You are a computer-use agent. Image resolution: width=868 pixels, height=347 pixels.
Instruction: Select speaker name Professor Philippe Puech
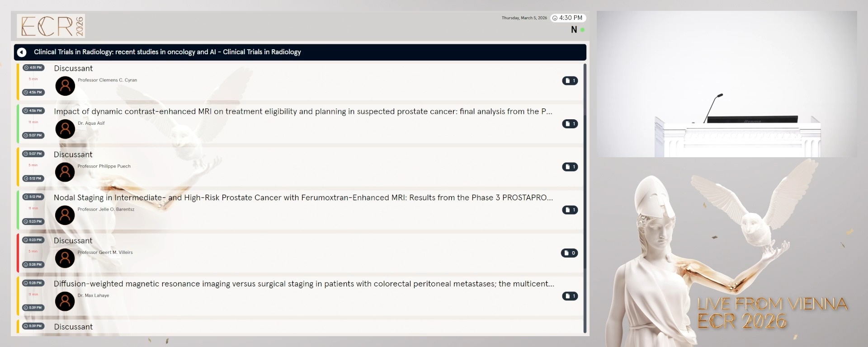click(104, 166)
